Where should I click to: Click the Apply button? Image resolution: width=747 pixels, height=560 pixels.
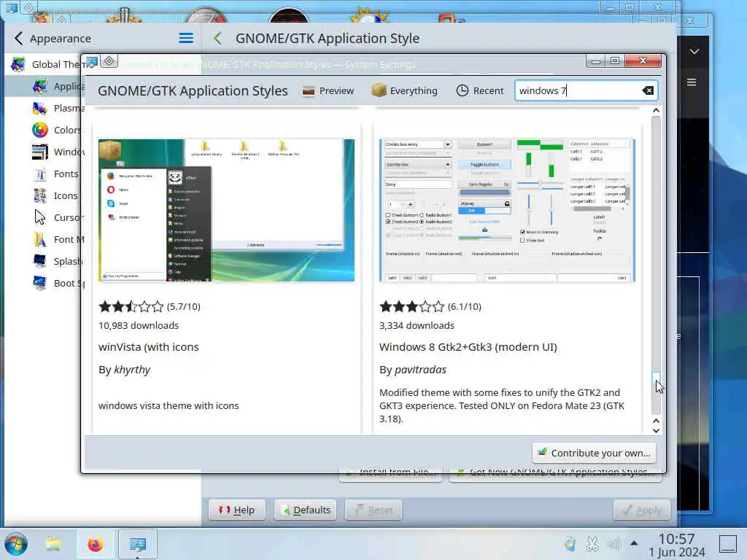click(x=642, y=510)
